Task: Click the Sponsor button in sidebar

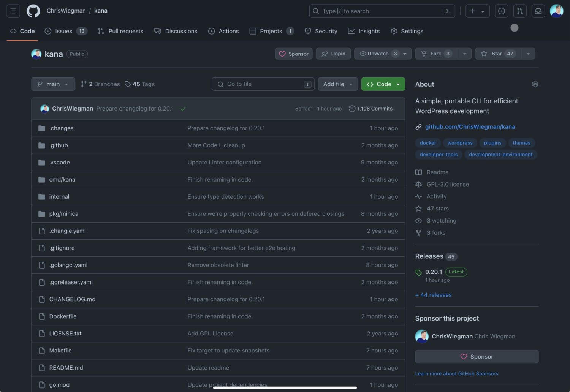Action: tap(477, 356)
